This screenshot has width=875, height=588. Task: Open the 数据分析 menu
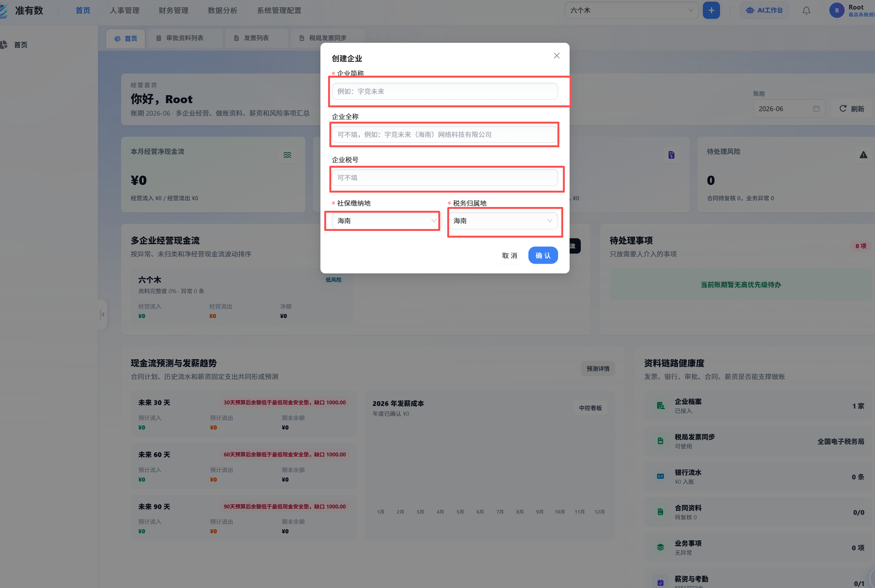point(223,11)
